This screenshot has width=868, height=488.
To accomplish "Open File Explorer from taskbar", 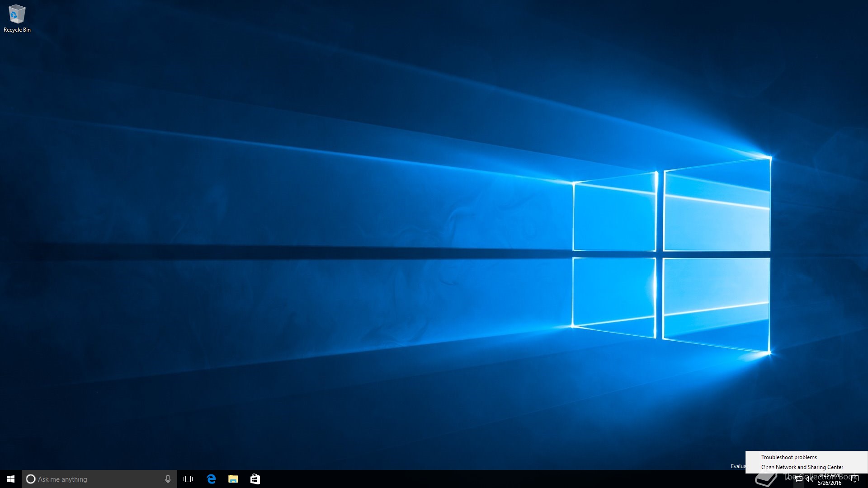I will (233, 479).
